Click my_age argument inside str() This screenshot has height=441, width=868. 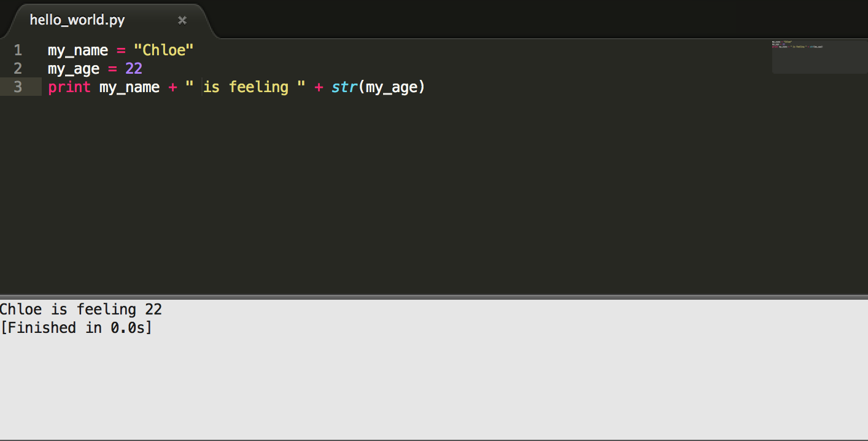pos(392,87)
